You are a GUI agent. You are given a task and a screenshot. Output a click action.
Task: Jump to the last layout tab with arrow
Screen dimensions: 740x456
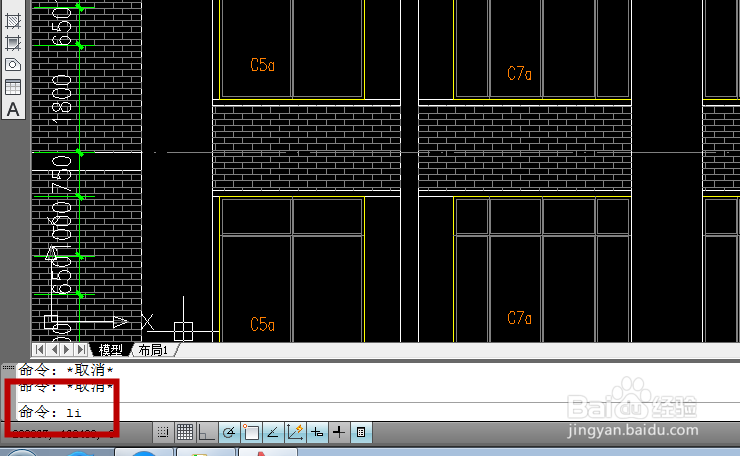[x=81, y=350]
